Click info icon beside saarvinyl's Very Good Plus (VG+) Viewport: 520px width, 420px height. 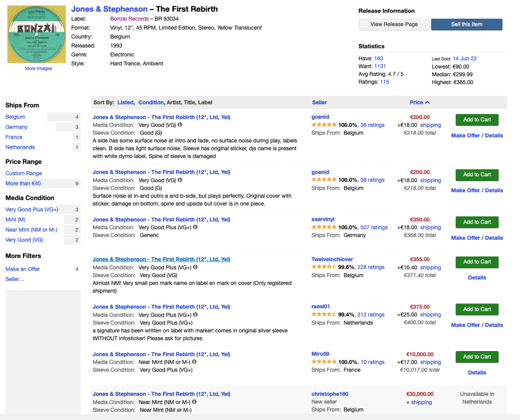(195, 227)
